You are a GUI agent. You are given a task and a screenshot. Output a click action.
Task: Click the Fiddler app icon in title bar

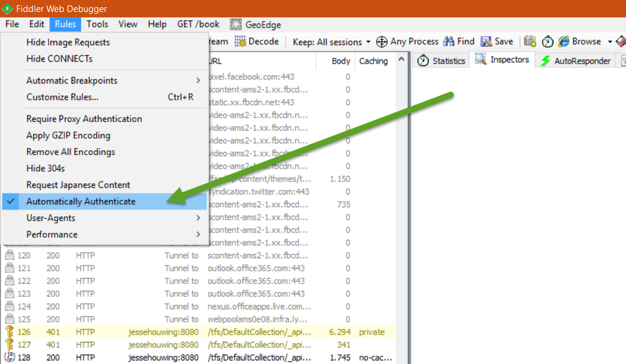coord(7,8)
